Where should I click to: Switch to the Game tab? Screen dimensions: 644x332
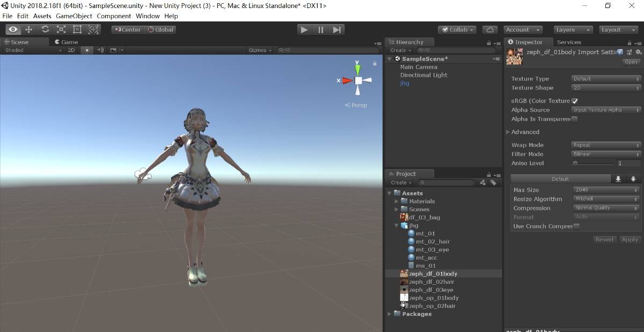pos(67,42)
